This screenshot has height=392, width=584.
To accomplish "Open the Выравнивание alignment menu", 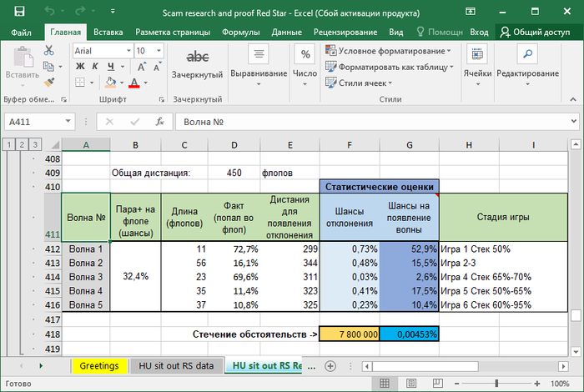I will coord(259,65).
